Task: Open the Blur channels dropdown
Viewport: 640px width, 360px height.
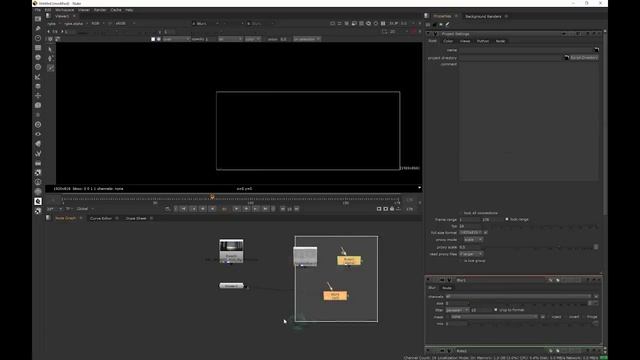Action: coord(518,296)
